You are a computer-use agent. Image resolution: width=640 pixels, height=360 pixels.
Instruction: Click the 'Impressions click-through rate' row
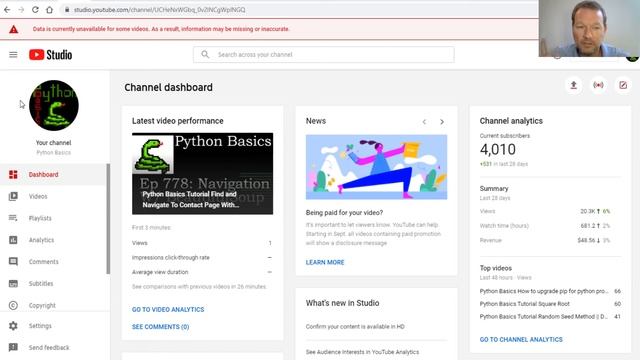[202, 258]
